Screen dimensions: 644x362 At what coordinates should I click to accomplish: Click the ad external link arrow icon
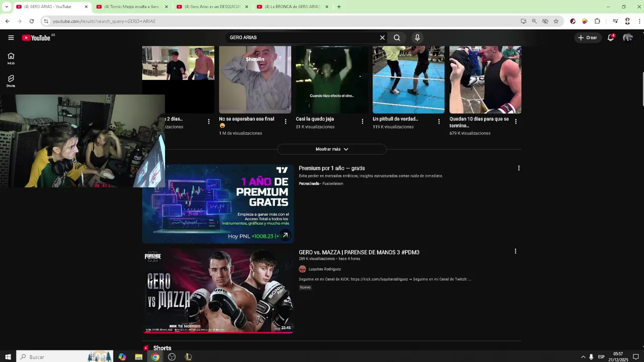click(x=285, y=235)
